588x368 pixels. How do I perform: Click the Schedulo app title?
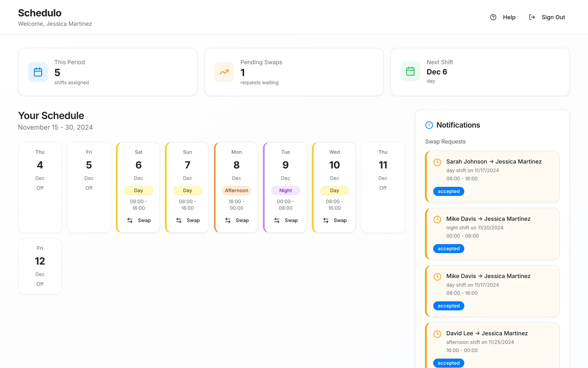[40, 13]
